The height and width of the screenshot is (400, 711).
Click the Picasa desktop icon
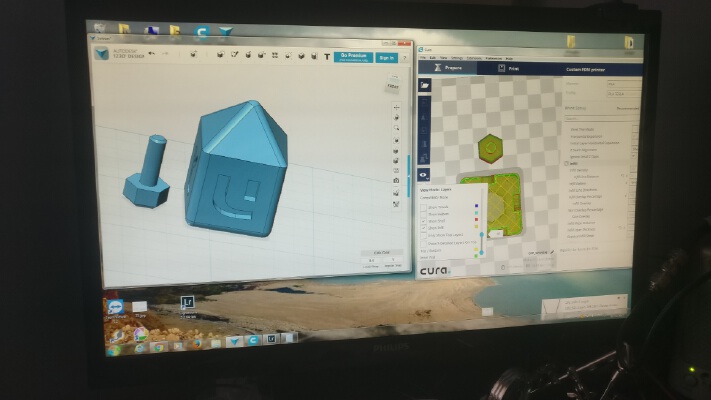[141, 335]
